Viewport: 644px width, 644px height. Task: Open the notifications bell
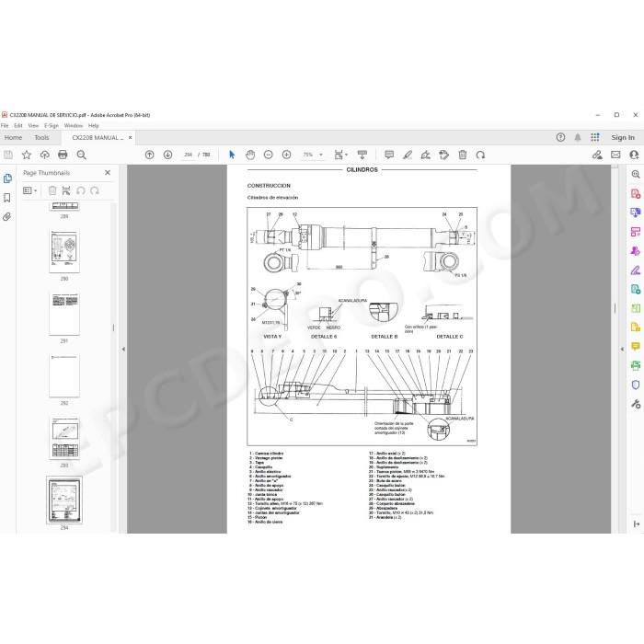click(578, 138)
